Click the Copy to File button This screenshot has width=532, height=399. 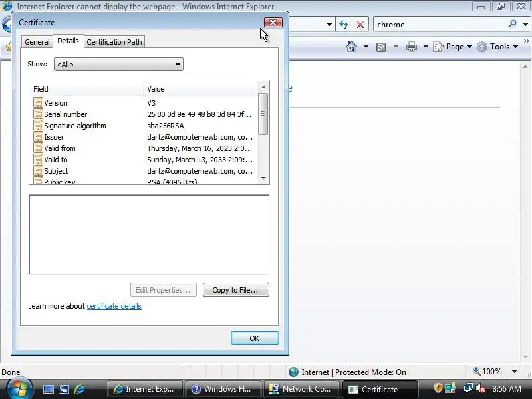tap(236, 290)
